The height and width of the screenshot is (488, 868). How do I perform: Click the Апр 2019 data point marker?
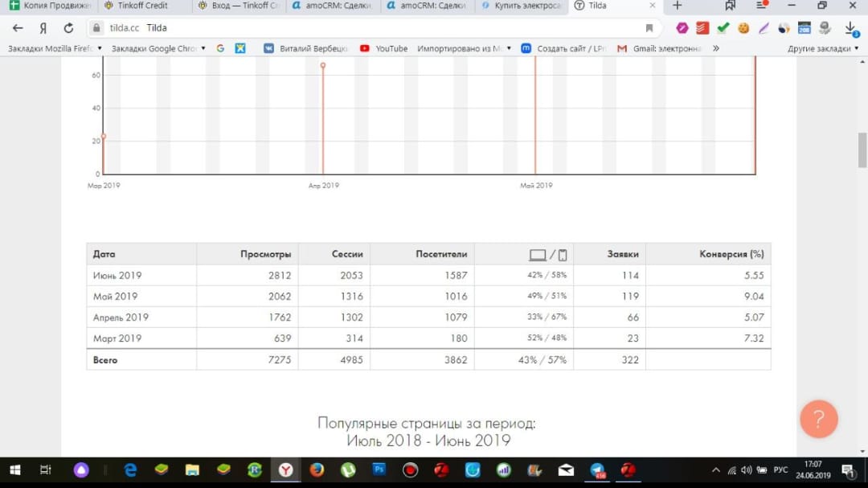pos(323,65)
